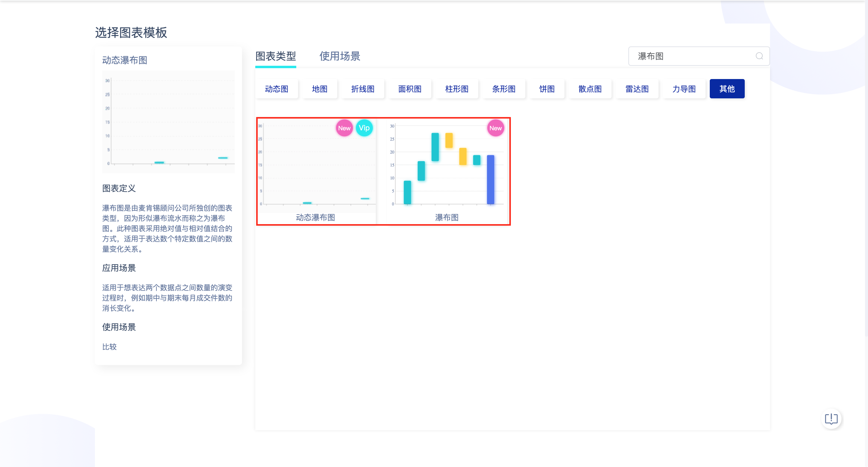This screenshot has width=868, height=467.
Task: Open the feedback help icon
Action: (831, 419)
